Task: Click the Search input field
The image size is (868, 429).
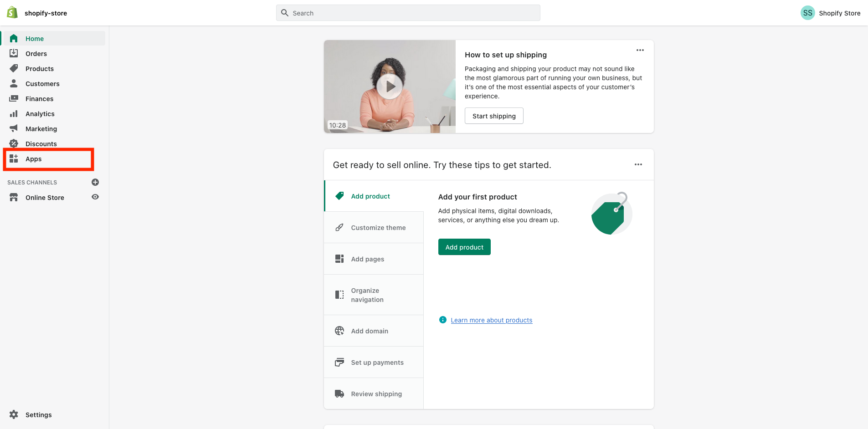Action: pyautogui.click(x=408, y=13)
